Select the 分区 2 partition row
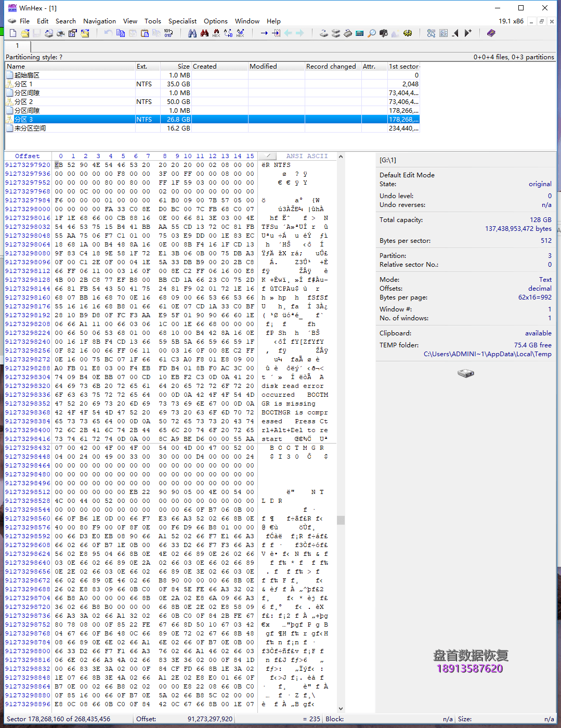This screenshot has width=561, height=728. (x=212, y=102)
